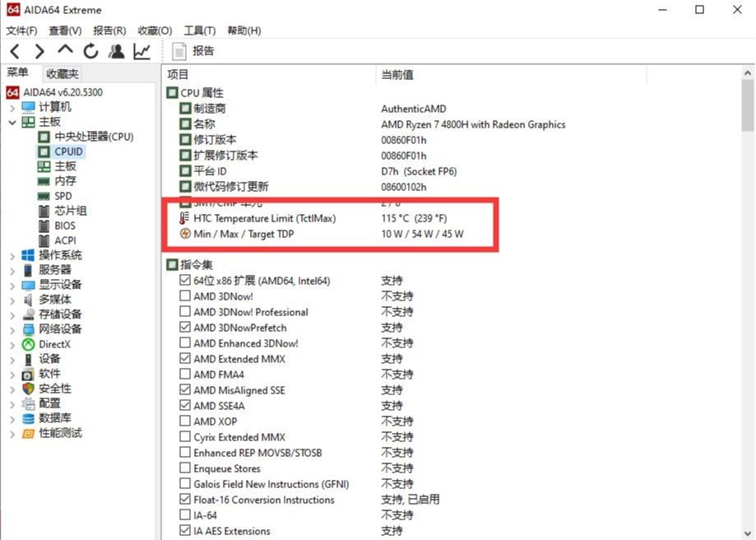Expand the 计算机 tree node
This screenshot has width=756, height=540.
pyautogui.click(x=12, y=107)
